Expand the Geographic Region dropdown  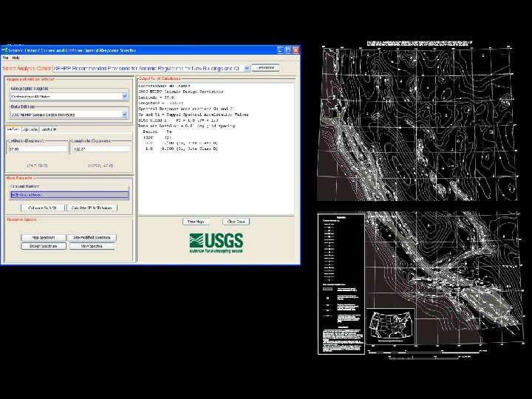[x=124, y=96]
